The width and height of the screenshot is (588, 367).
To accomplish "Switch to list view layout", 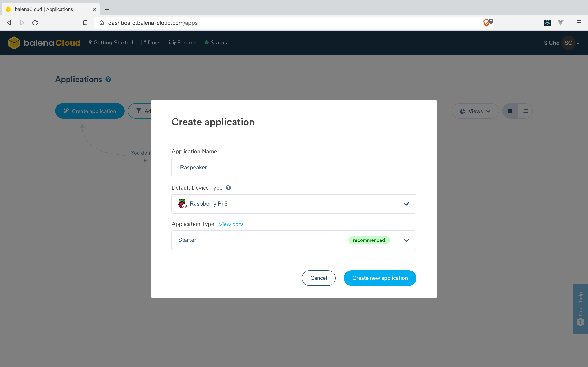I will point(525,111).
